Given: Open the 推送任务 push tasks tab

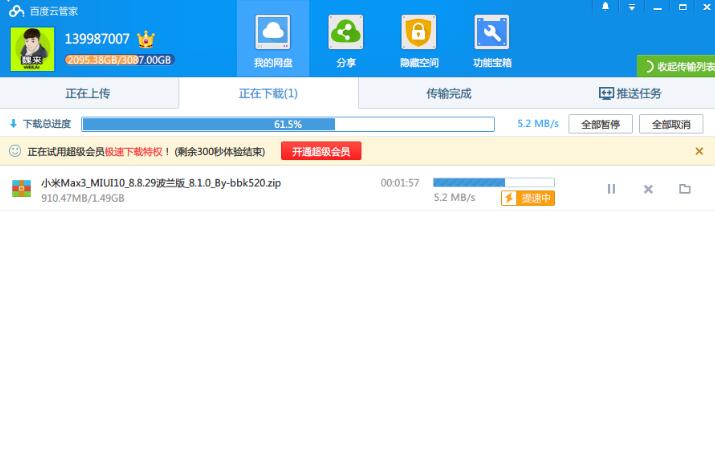Looking at the screenshot, I should coord(630,94).
